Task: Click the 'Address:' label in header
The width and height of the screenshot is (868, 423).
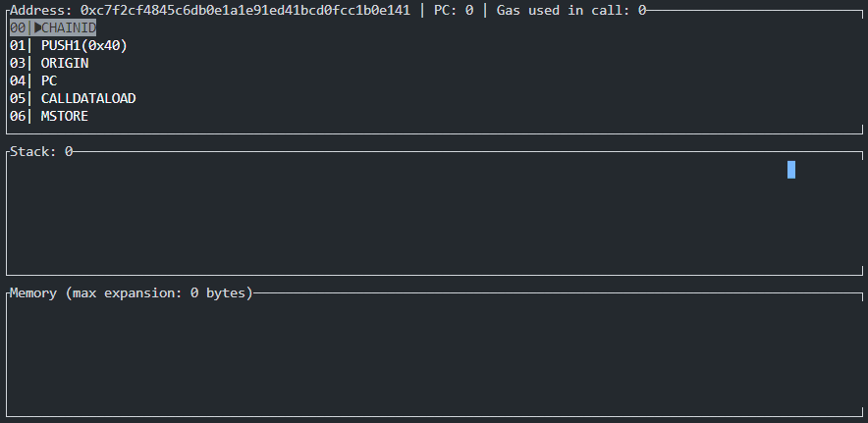Action: (x=41, y=10)
